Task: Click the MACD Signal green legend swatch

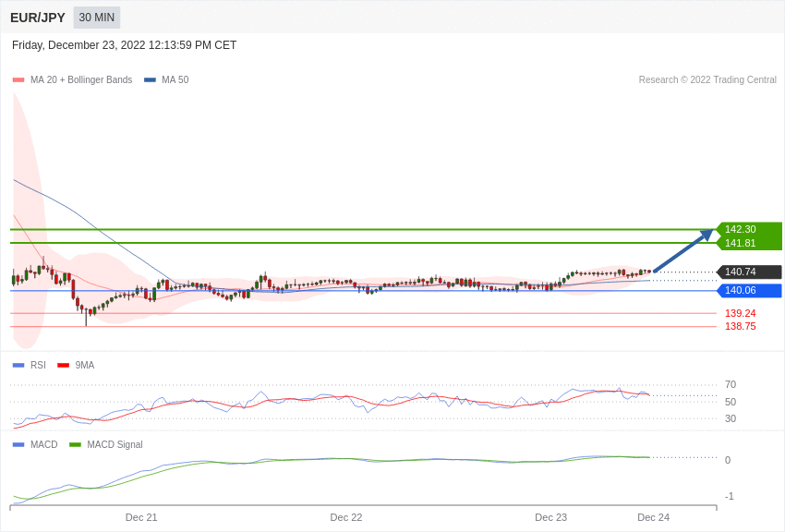Action: point(75,445)
